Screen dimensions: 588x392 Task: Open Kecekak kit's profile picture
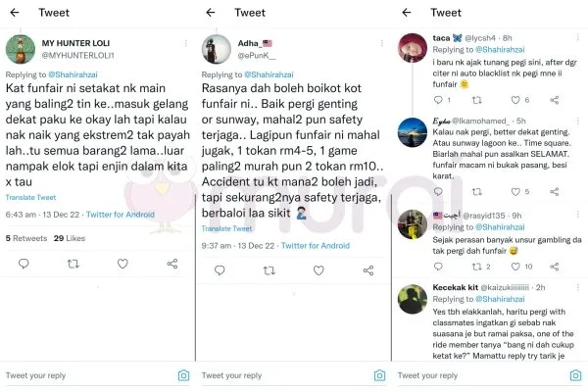(413, 299)
